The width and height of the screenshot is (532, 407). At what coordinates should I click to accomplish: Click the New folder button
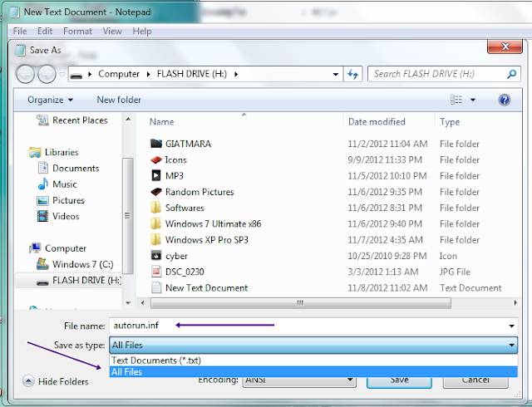(x=119, y=100)
